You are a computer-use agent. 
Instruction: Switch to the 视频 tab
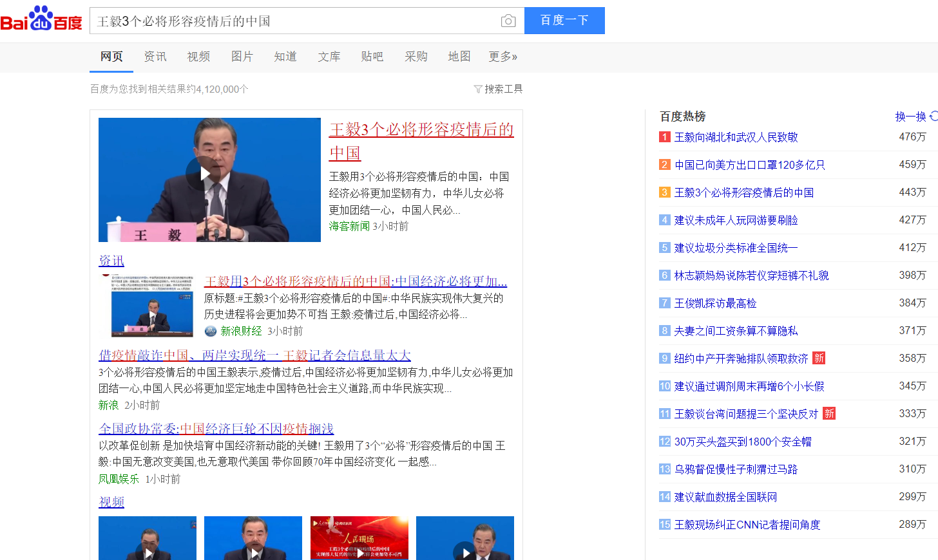pos(198,57)
